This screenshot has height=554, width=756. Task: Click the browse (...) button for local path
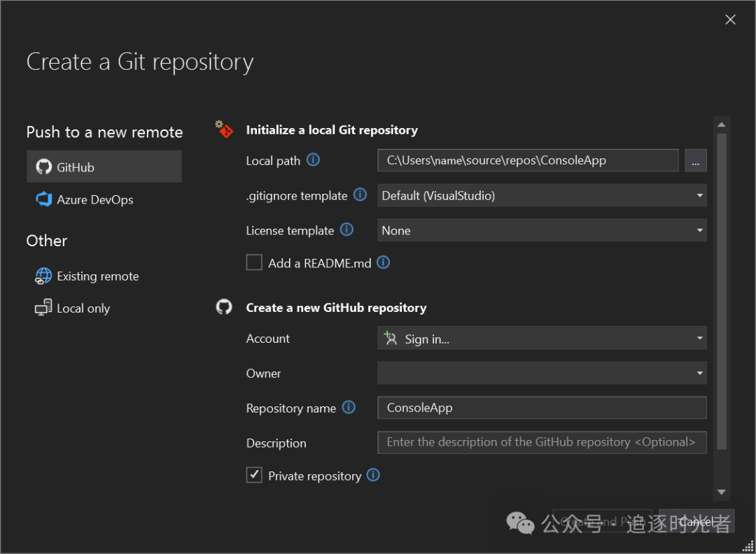[x=695, y=161]
